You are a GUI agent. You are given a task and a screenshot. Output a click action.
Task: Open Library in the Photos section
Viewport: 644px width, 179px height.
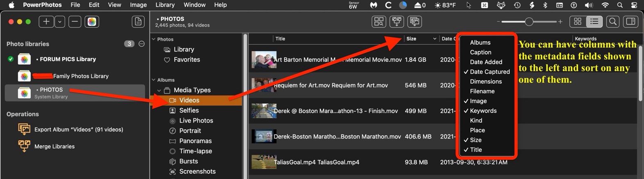pyautogui.click(x=184, y=49)
